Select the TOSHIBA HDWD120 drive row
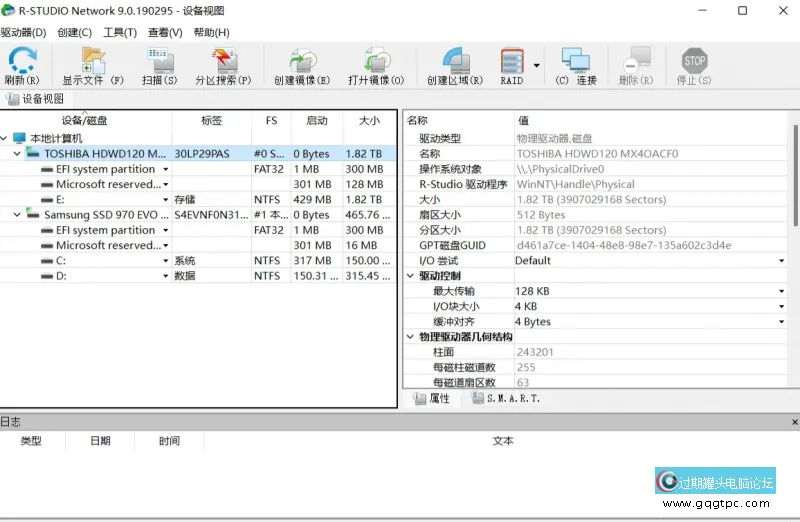The height and width of the screenshot is (522, 800). point(198,154)
